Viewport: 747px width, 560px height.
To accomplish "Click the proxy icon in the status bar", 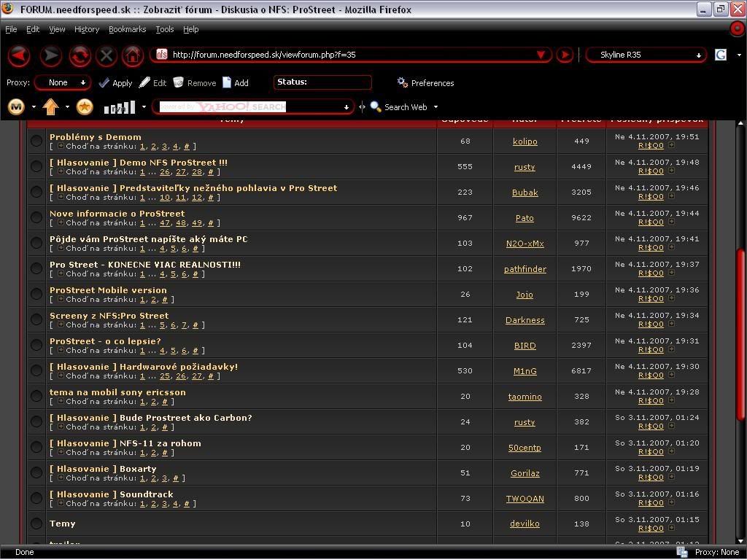I will pos(682,553).
